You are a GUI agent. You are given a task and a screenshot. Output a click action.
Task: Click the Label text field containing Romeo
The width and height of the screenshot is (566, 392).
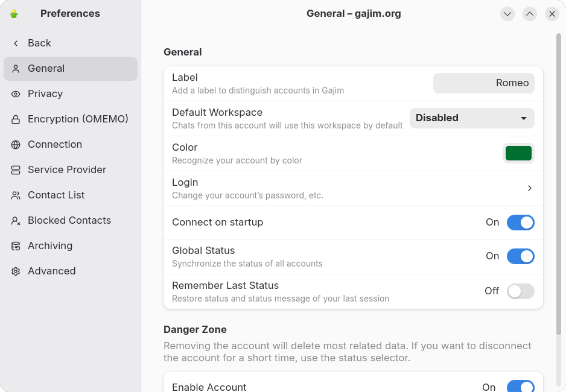tap(483, 83)
